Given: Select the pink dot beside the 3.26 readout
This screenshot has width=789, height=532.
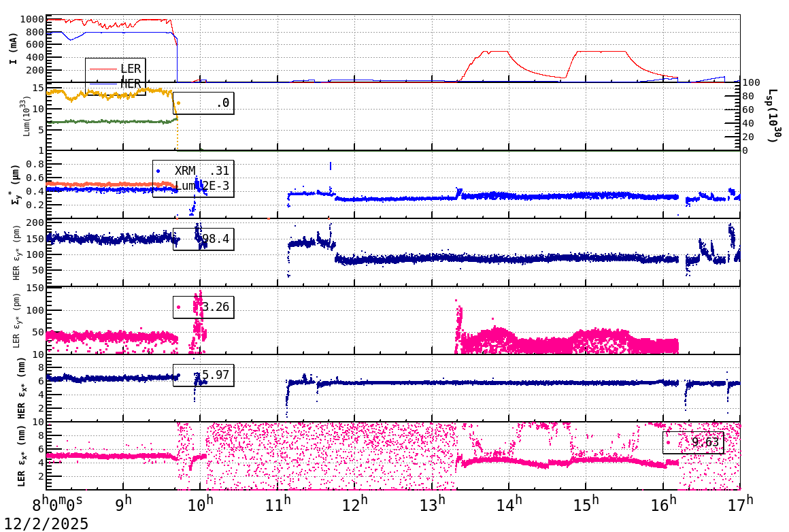Looking at the screenshot, I should [178, 307].
